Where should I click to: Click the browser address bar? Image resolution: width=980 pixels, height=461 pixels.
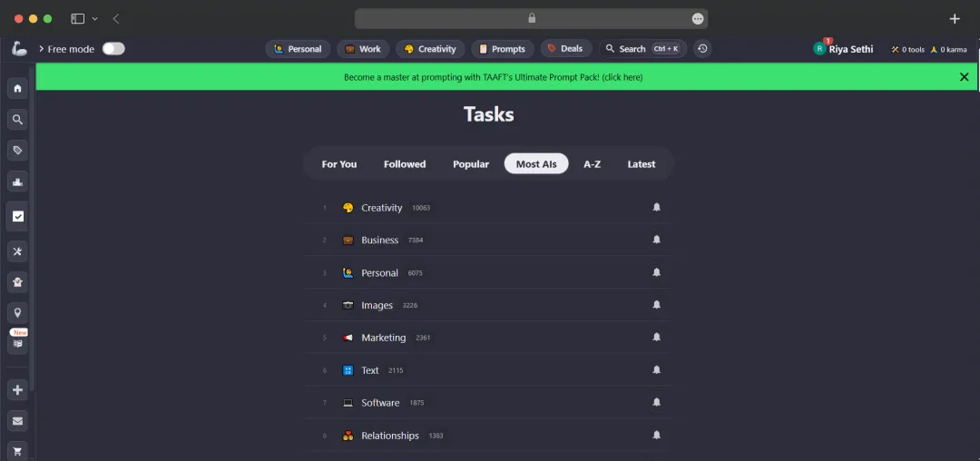[x=531, y=19]
